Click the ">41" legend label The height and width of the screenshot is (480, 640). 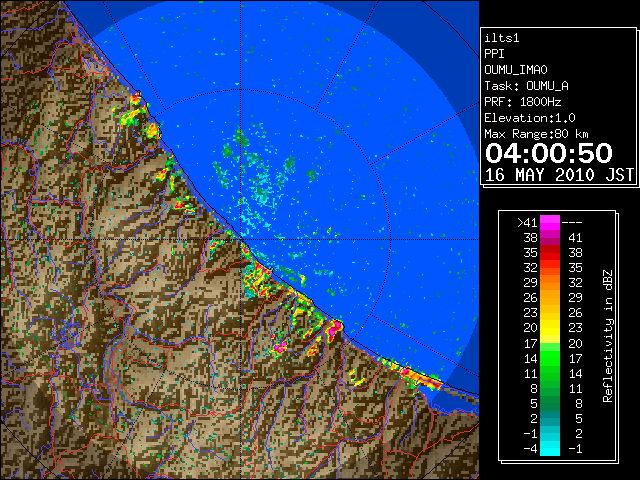527,223
